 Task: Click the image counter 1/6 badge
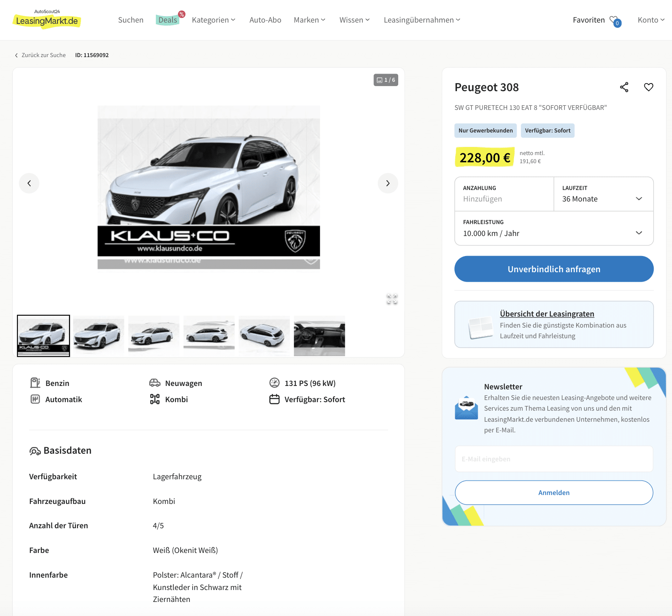click(386, 80)
